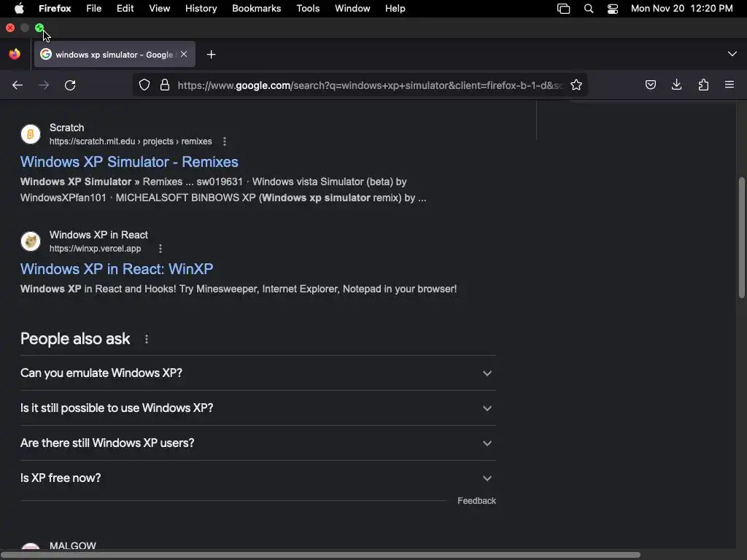Open the Apple menu
The image size is (747, 560).
[x=19, y=9]
